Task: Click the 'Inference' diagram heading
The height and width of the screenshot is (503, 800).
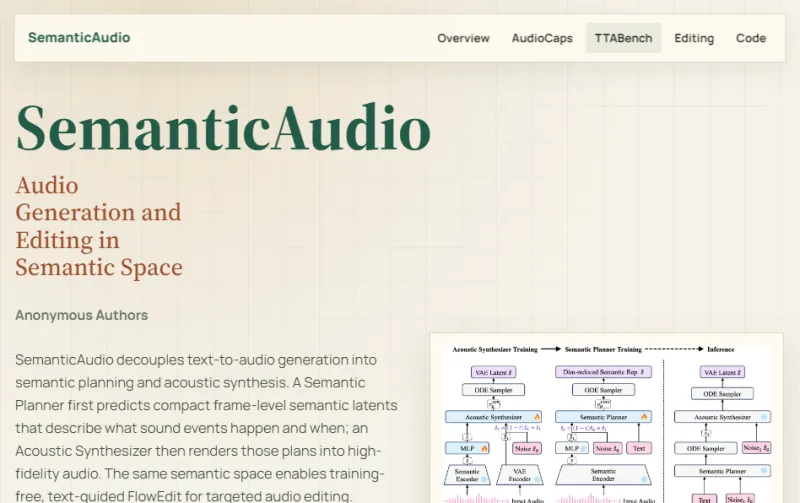Action: pos(720,349)
